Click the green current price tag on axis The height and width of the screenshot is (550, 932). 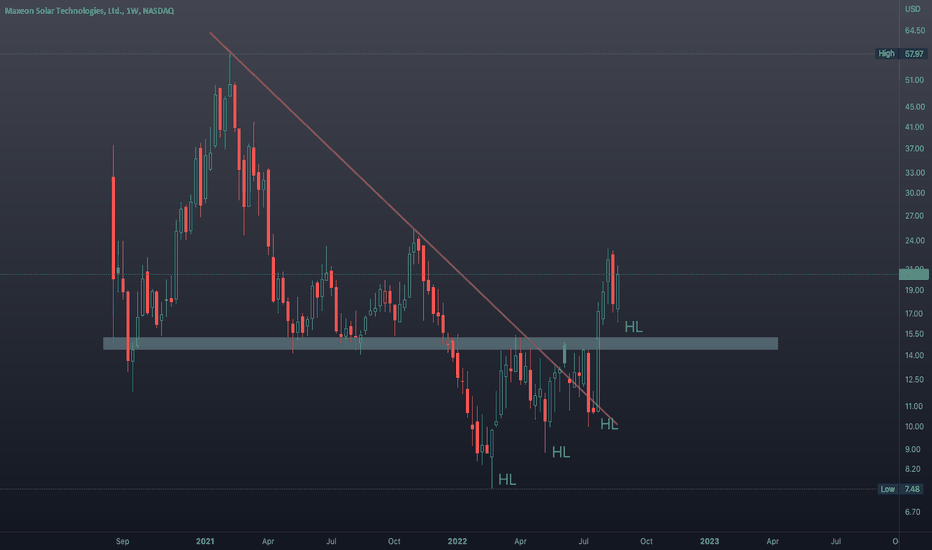(x=914, y=274)
